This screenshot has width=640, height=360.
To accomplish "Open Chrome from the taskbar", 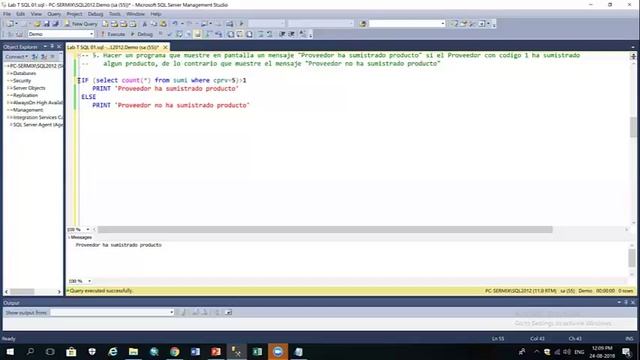I will coord(175,351).
